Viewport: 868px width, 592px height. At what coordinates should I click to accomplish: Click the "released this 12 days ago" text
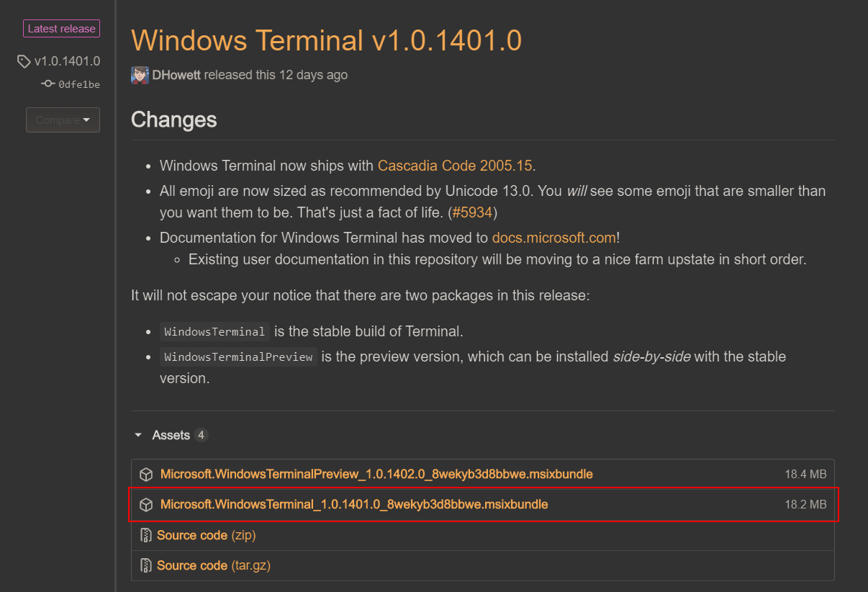(276, 75)
